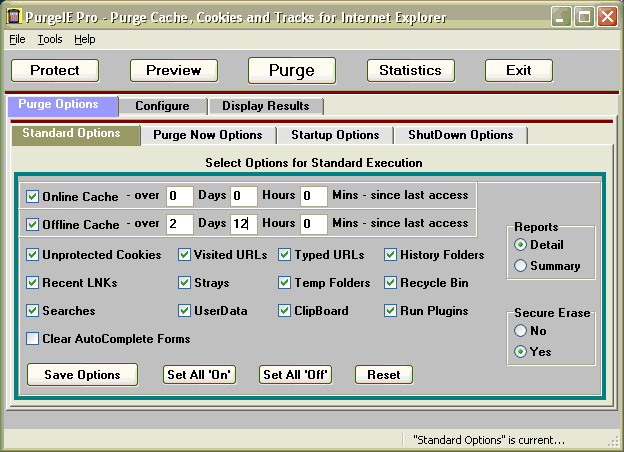This screenshot has height=452, width=624.
Task: Click the Set All 'On' button
Action: point(199,375)
